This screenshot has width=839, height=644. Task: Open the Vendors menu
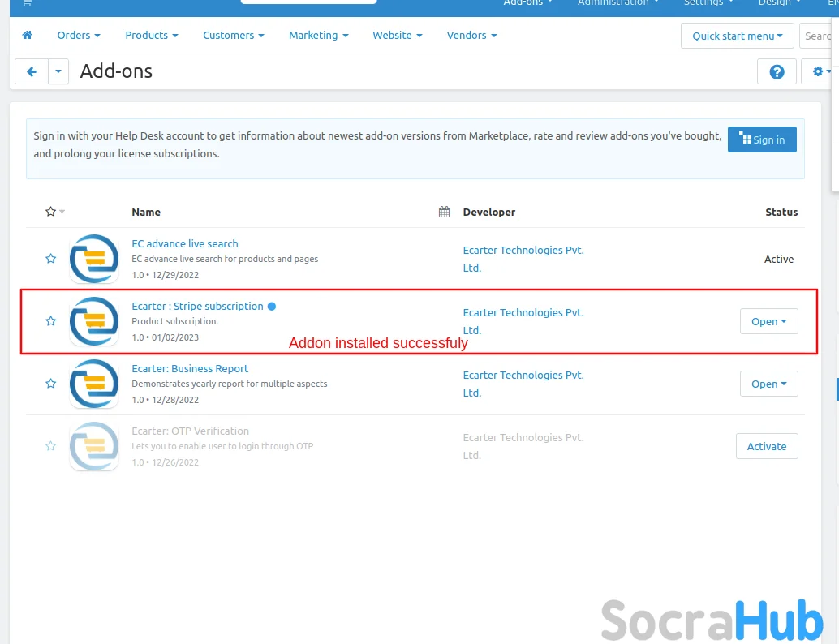click(x=472, y=36)
